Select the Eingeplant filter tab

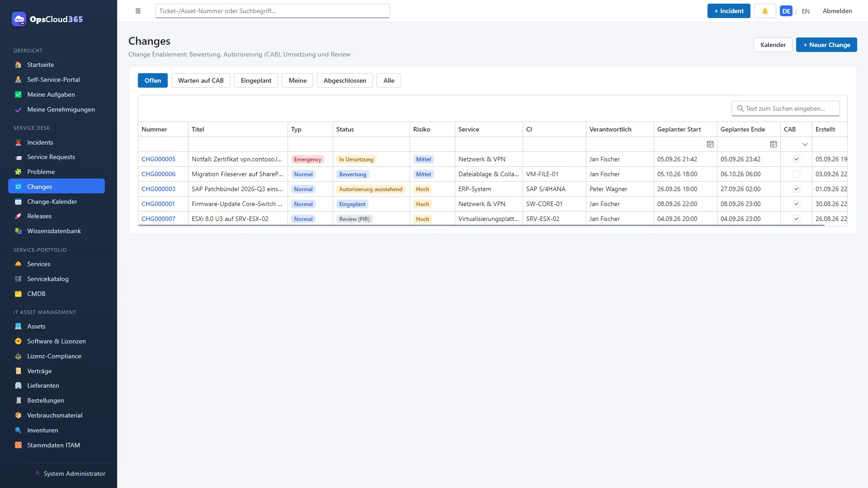point(256,80)
